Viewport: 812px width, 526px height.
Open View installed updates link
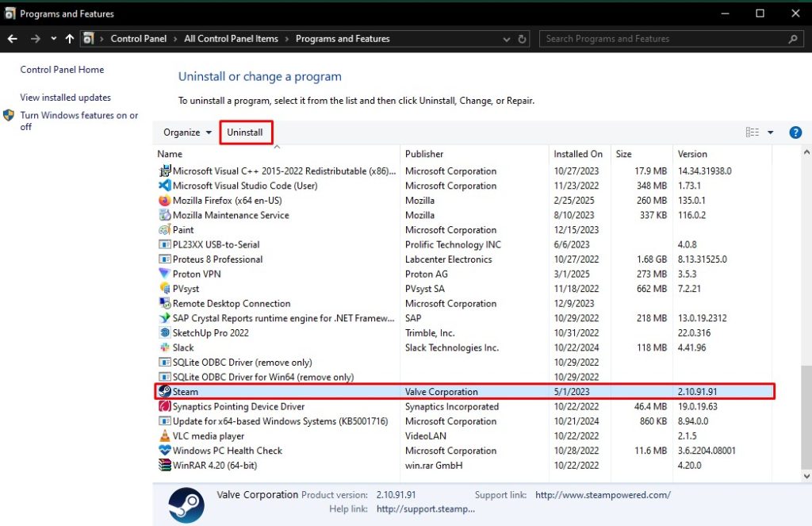coord(65,98)
